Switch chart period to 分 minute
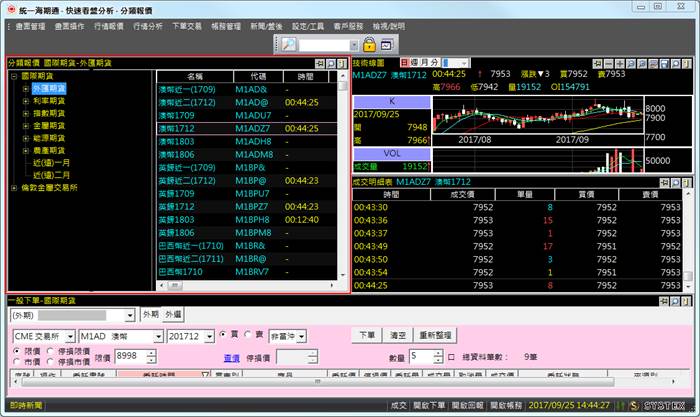The image size is (700, 417). [434, 63]
